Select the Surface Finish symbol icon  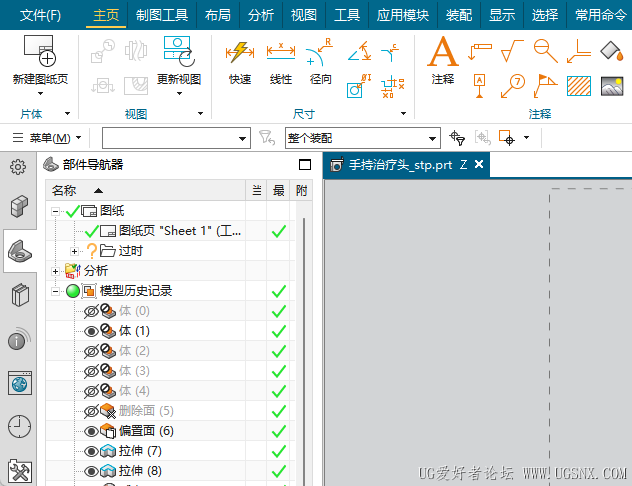tap(512, 51)
